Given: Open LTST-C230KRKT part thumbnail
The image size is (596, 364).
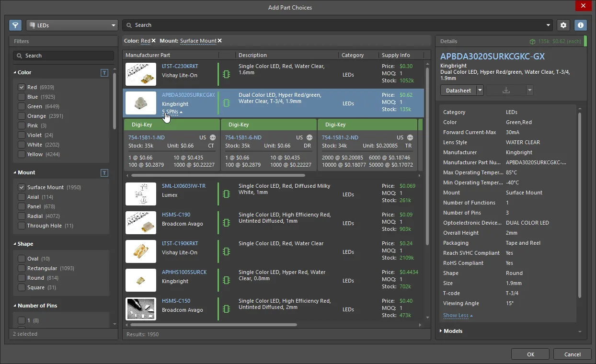Looking at the screenshot, I should (141, 75).
